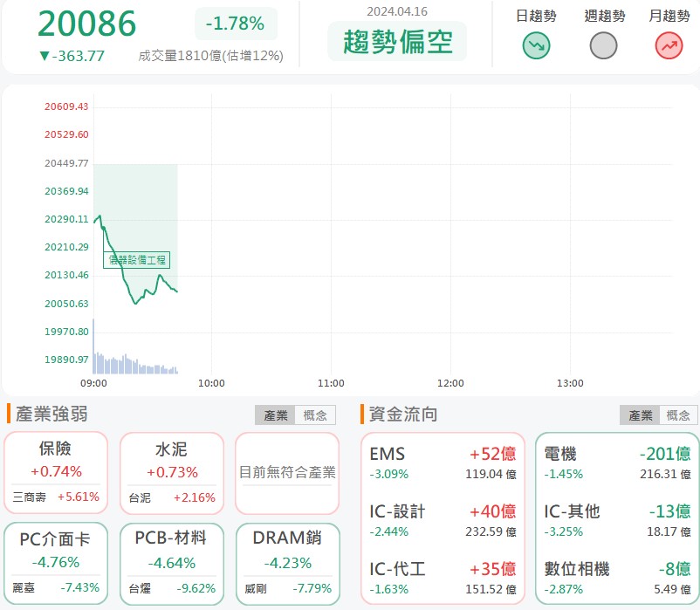Click 麗臺 stock in PC介面卡 card
This screenshot has width=700, height=610.
click(x=24, y=588)
